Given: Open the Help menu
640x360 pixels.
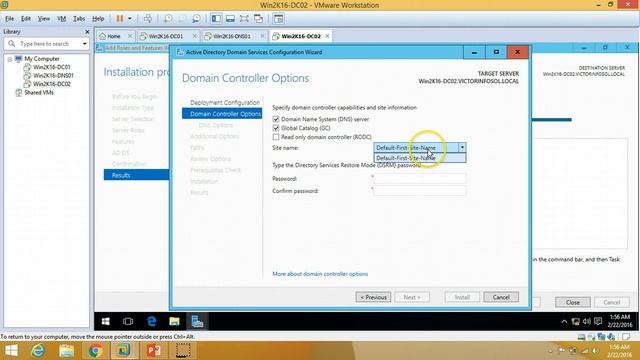Looking at the screenshot, I should 98,19.
